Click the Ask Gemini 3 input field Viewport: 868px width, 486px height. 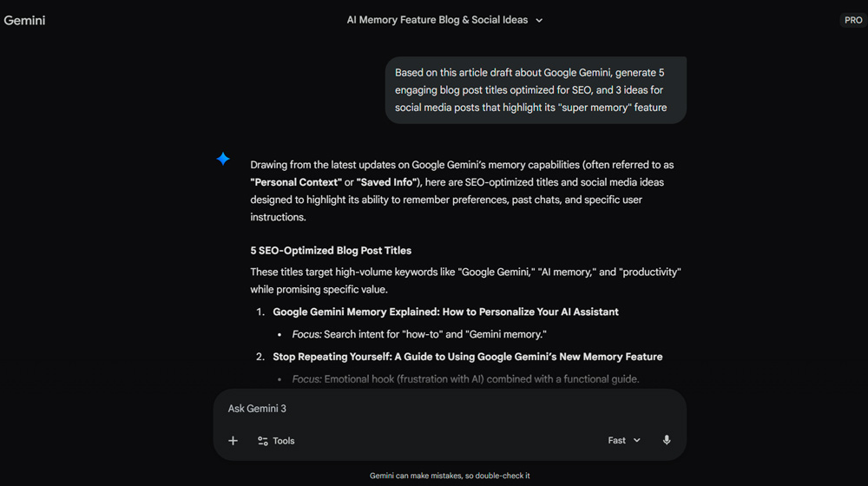[x=450, y=409]
